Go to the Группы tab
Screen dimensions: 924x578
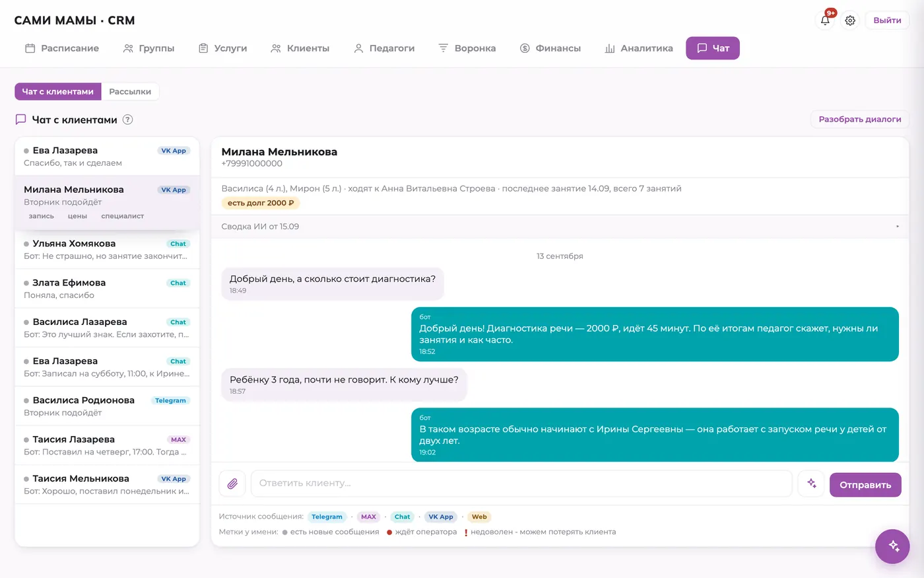click(148, 48)
